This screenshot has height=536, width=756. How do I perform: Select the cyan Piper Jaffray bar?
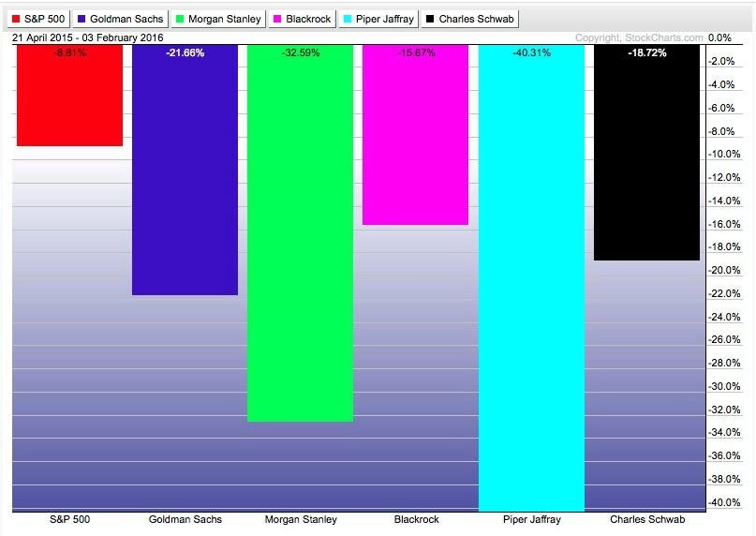click(x=532, y=278)
